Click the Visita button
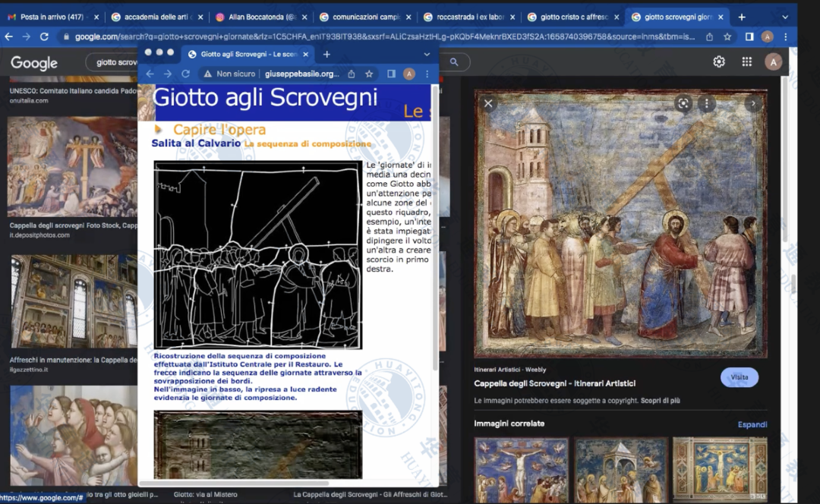This screenshot has width=820, height=504. (740, 377)
